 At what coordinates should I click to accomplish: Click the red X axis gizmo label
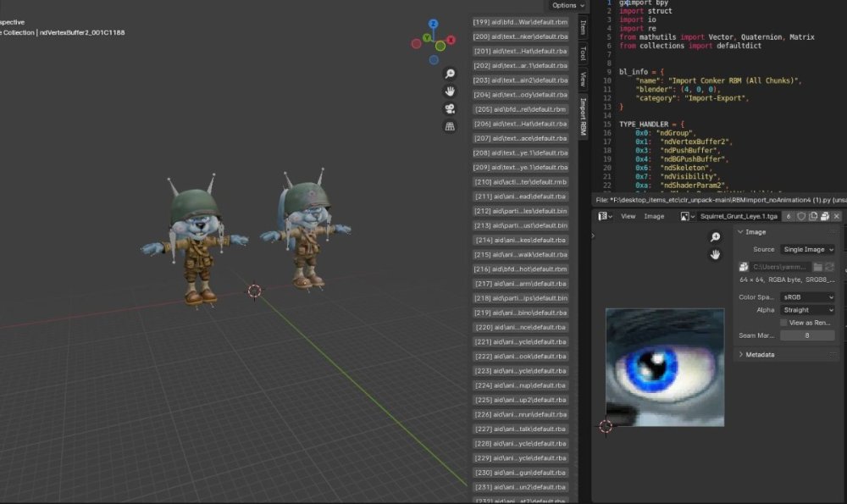coord(451,40)
